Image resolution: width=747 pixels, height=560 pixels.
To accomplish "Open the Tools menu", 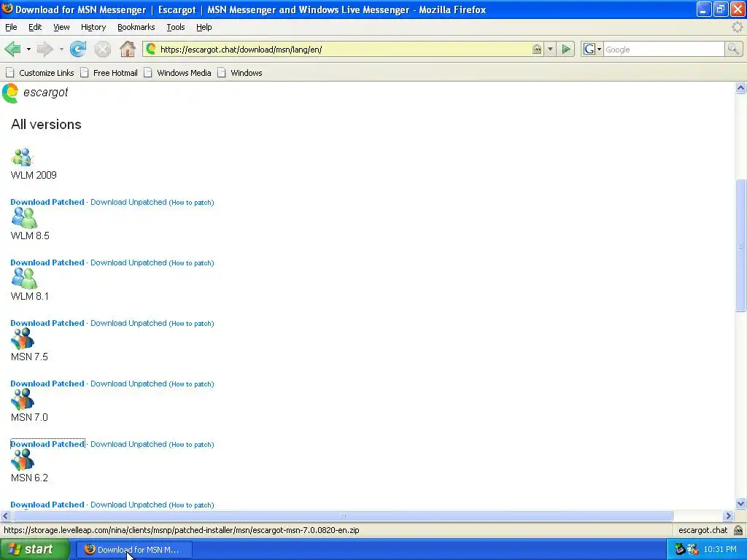I will tap(175, 27).
